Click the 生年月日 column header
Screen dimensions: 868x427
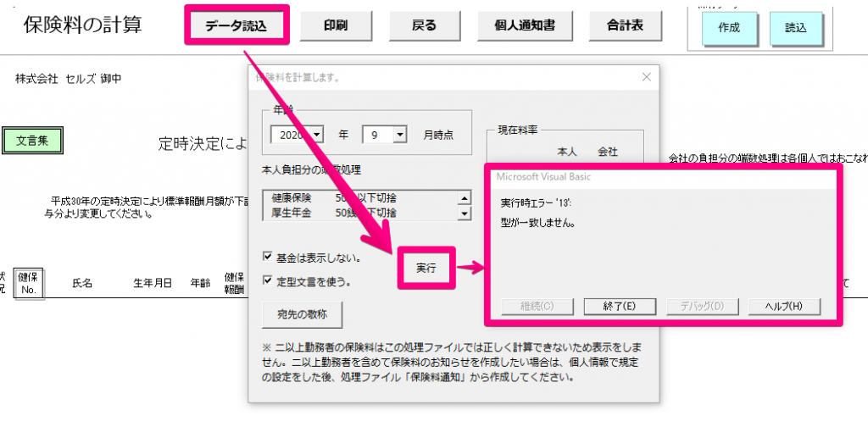coord(153,283)
